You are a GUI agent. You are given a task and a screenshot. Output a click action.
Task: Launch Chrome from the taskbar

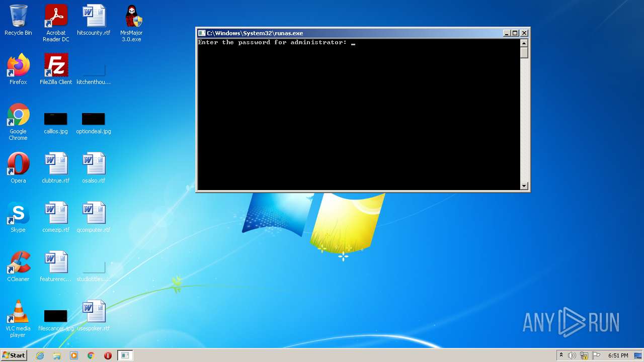[x=91, y=355]
